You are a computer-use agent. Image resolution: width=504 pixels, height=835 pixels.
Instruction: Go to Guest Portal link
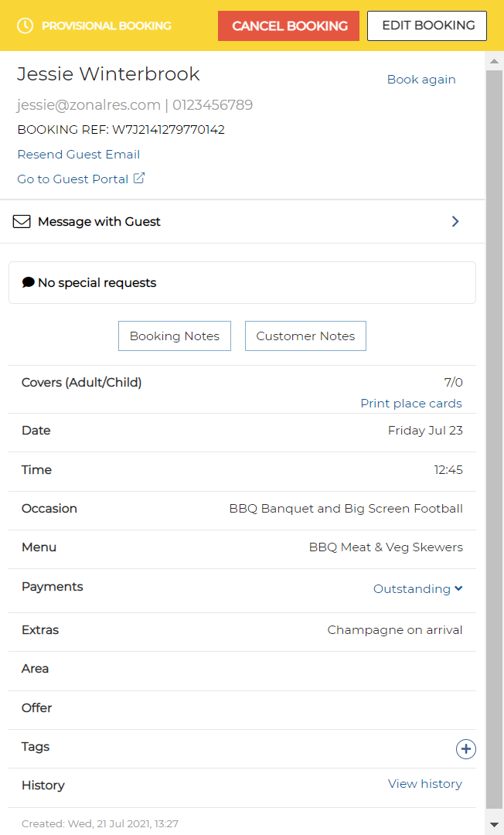73,179
